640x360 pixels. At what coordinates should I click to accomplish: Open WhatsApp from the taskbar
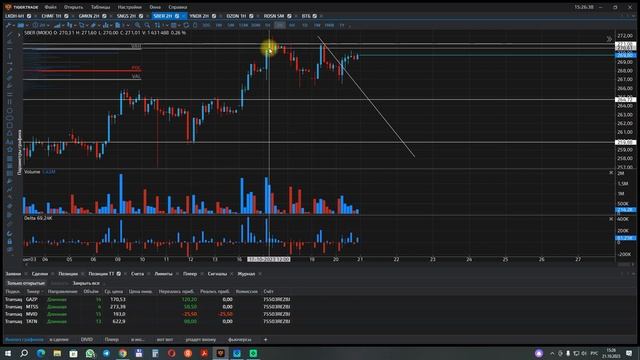coord(90,353)
